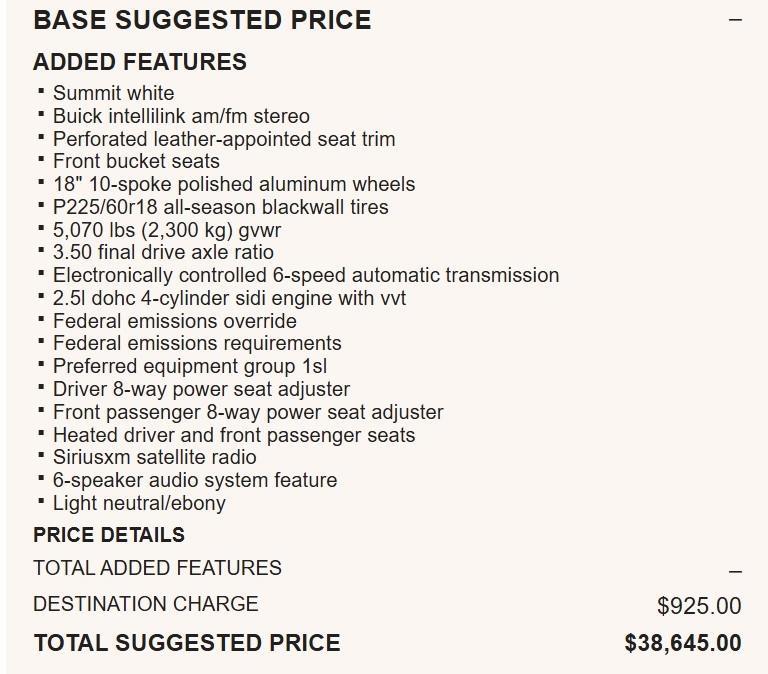Select Buick intellilink am/fm stereo entry

[x=181, y=116]
